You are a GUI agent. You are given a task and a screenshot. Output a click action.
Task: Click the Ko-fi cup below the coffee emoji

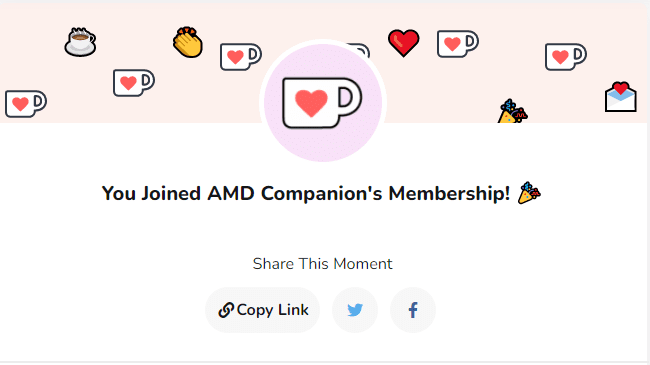pos(134,83)
